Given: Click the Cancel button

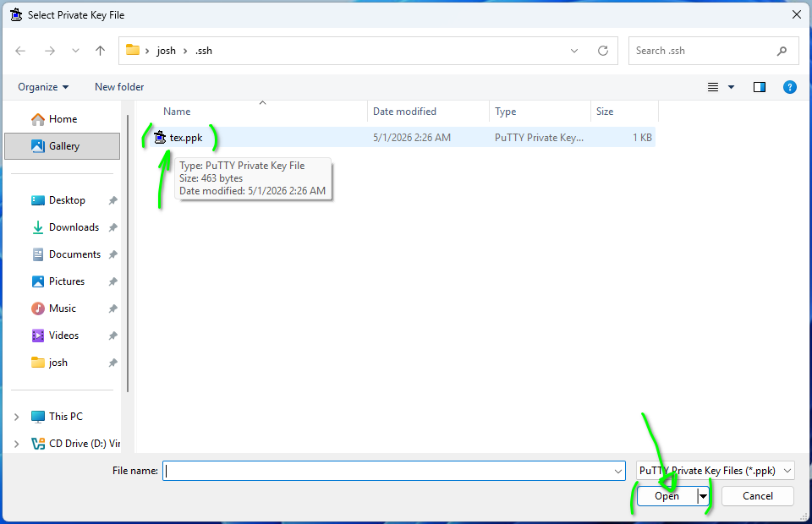Looking at the screenshot, I should click(x=758, y=496).
